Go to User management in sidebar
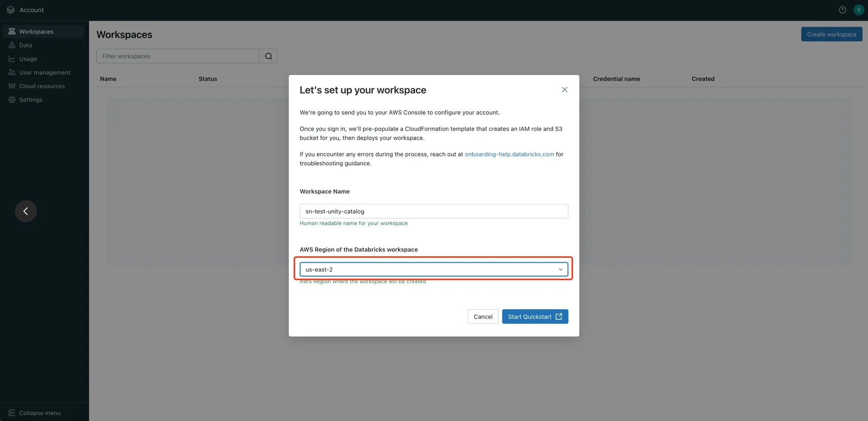This screenshot has width=868, height=421. [45, 72]
